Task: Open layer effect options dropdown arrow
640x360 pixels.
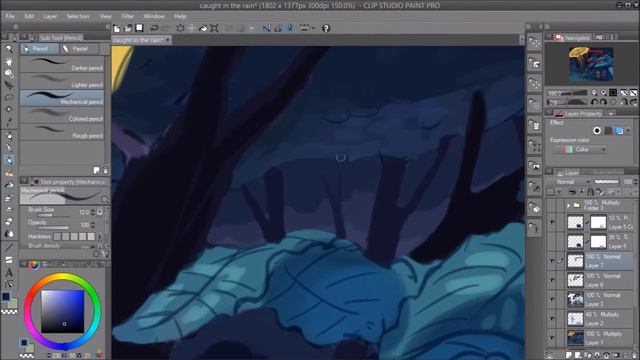Action: coord(629,131)
